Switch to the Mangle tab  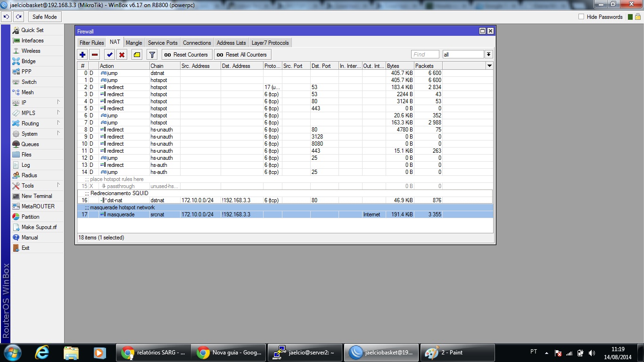[134, 43]
